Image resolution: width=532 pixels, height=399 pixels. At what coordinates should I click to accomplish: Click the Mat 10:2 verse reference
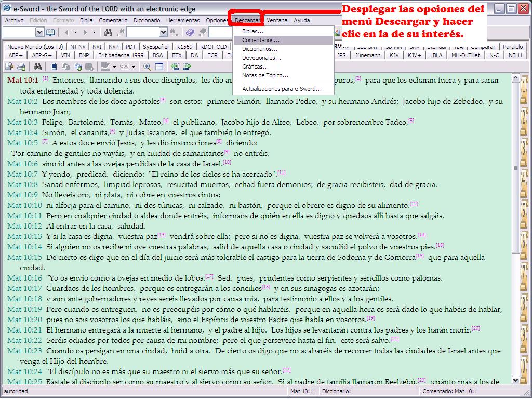[22, 101]
